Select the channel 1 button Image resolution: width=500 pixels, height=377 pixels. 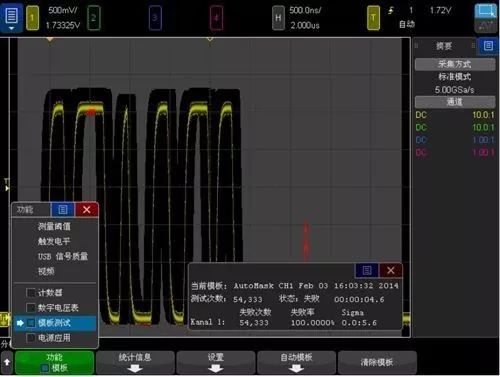(32, 18)
